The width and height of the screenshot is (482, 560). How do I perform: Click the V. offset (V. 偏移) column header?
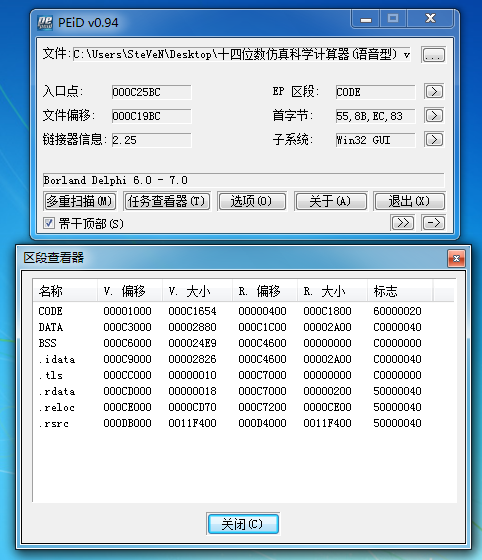pyautogui.click(x=130, y=291)
